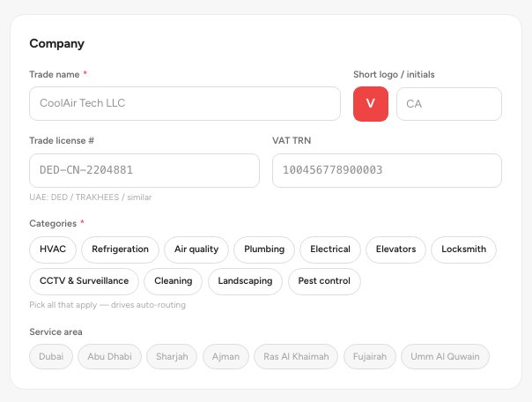Image resolution: width=532 pixels, height=402 pixels.
Task: Pick the Plumbing category chip
Action: 264,249
